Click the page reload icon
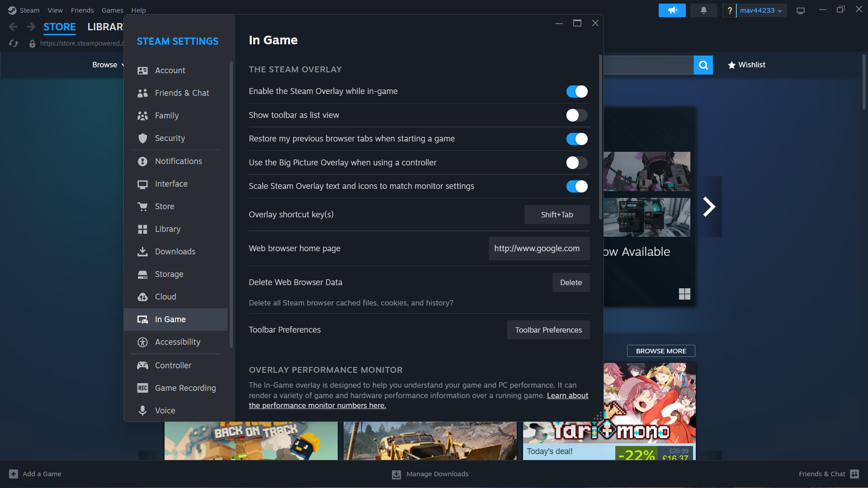 [x=14, y=43]
